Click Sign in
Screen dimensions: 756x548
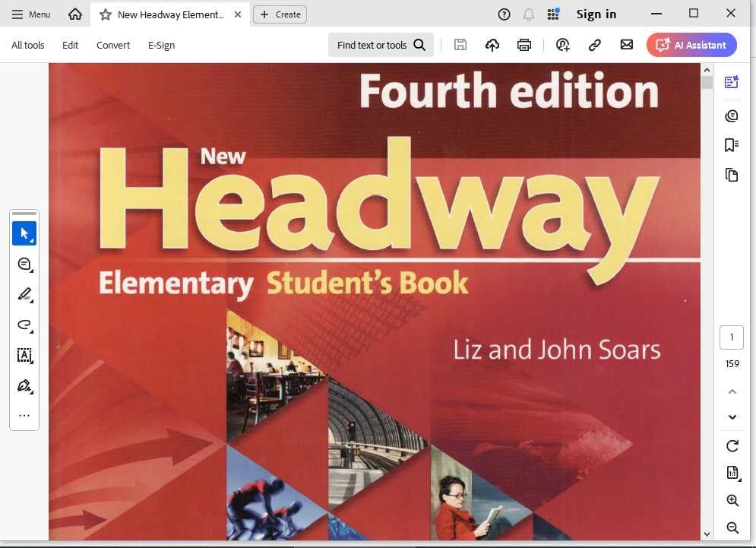coord(596,14)
